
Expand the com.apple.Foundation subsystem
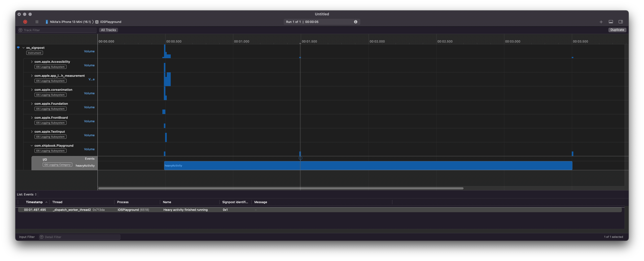[x=32, y=103]
